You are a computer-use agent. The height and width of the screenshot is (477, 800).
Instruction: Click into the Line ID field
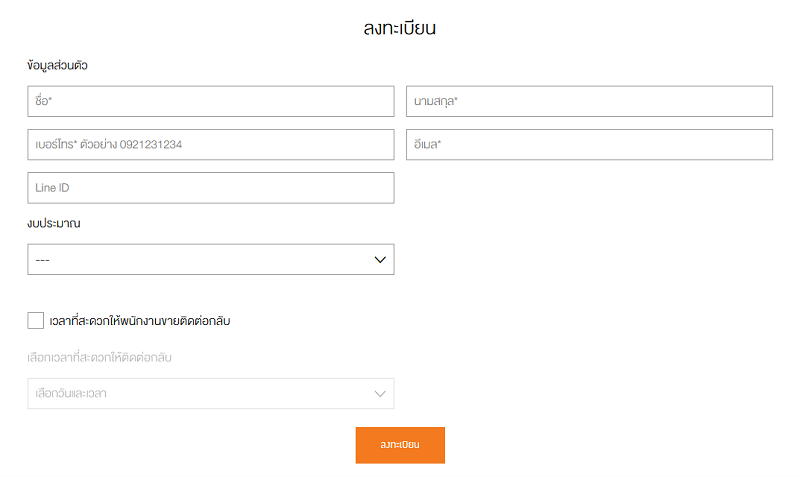pyautogui.click(x=211, y=188)
